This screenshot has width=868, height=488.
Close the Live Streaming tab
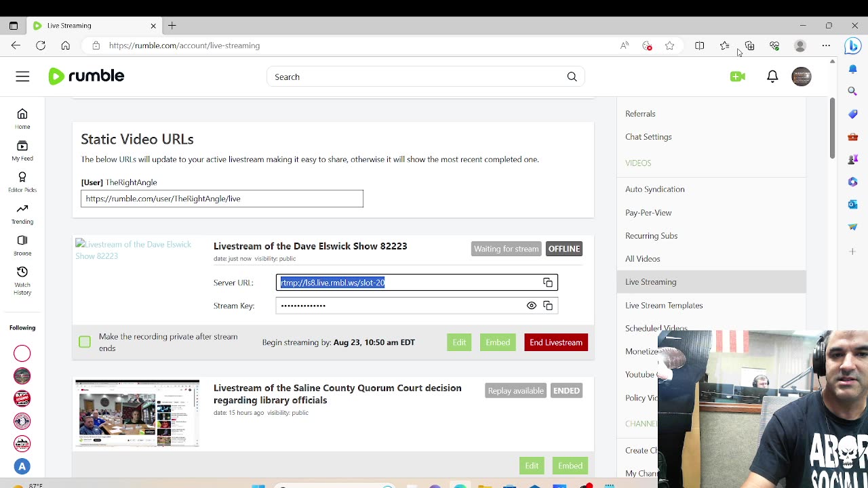[153, 26]
